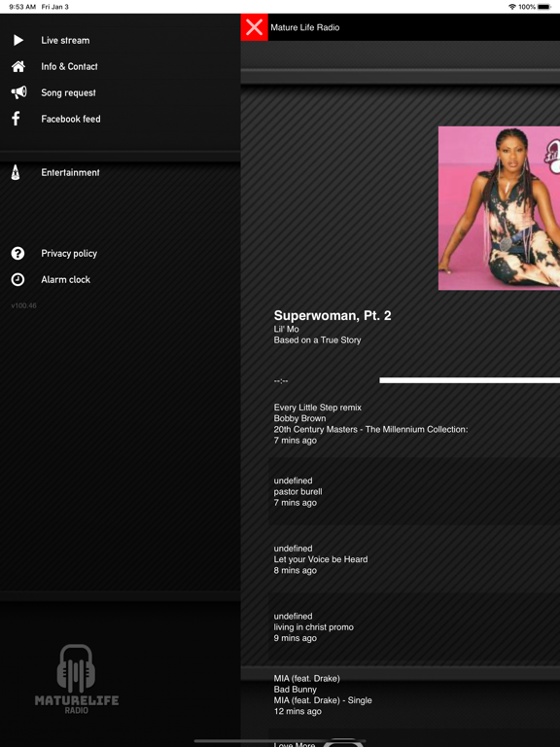560x747 pixels.
Task: Tap the 20th Century Masters album line
Action: click(370, 429)
